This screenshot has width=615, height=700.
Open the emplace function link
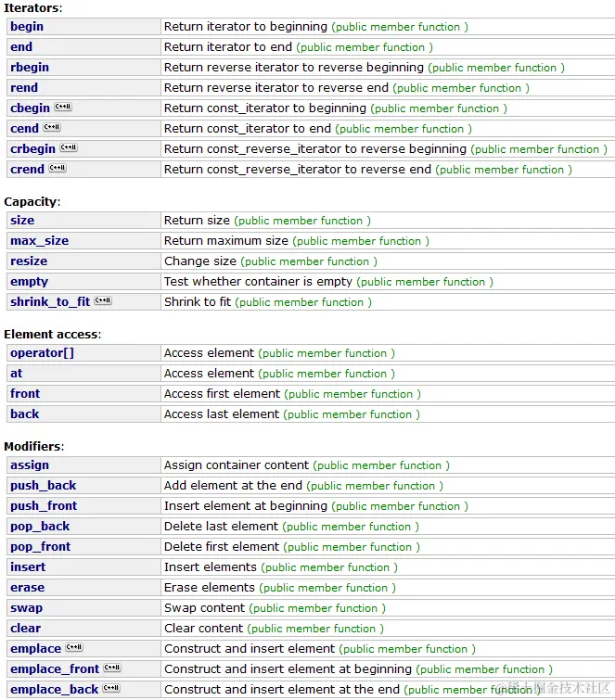36,649
